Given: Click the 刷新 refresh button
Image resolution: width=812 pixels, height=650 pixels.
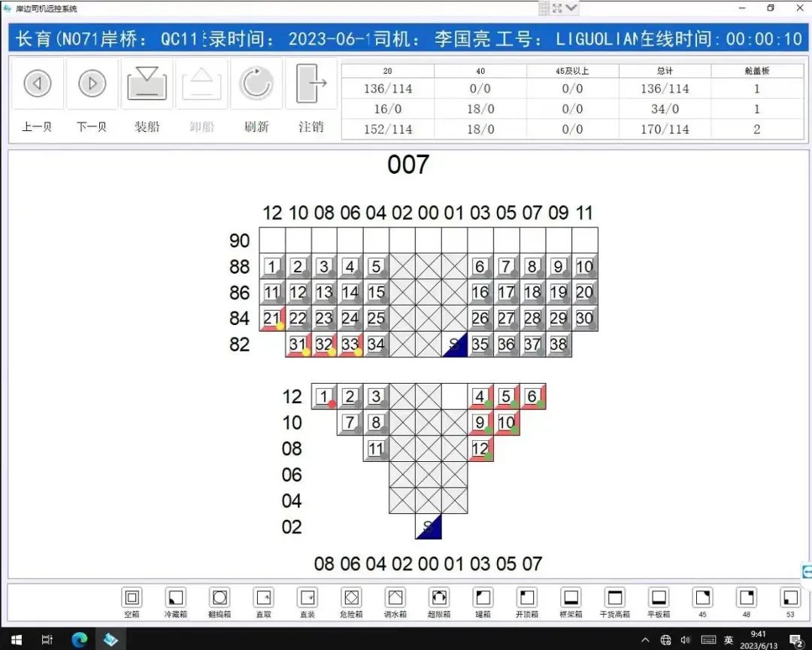Looking at the screenshot, I should [x=256, y=84].
